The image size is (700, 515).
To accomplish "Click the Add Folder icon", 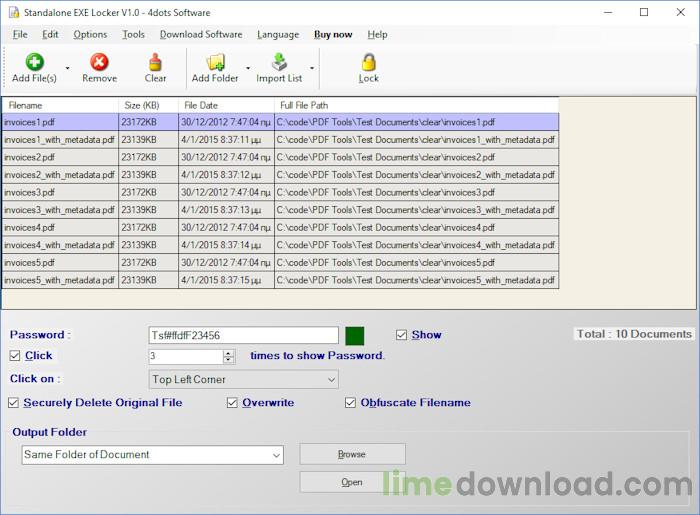I will click(x=215, y=62).
